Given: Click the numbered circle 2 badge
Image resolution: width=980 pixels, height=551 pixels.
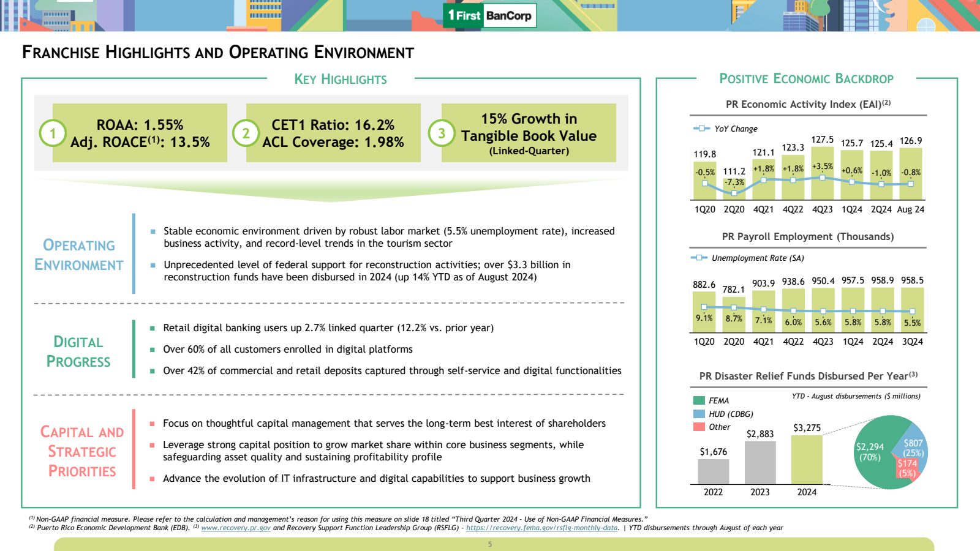Looking at the screenshot, I should (x=246, y=133).
